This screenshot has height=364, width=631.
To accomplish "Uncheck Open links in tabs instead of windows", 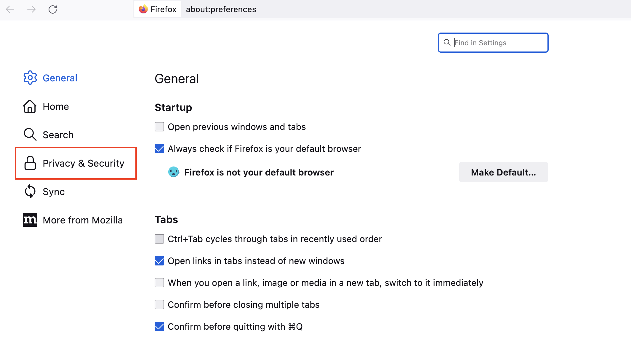I will point(159,261).
